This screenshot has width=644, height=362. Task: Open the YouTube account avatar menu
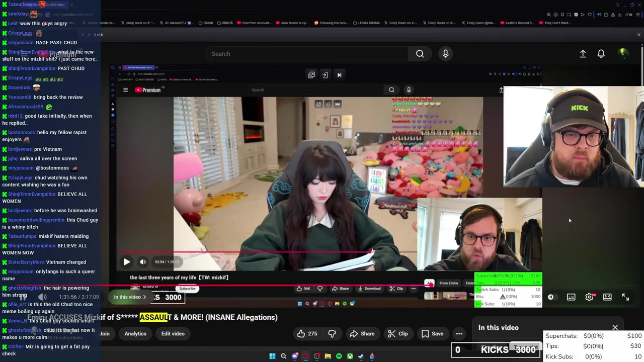[x=623, y=53]
